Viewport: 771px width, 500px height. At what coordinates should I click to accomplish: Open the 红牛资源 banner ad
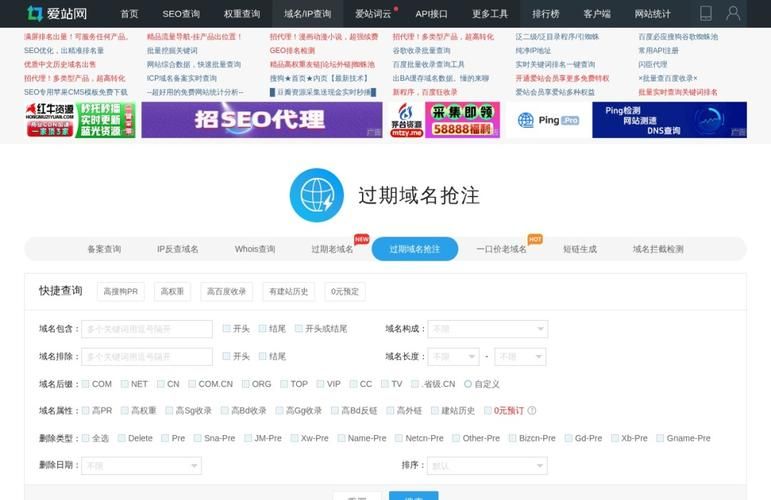[x=81, y=119]
